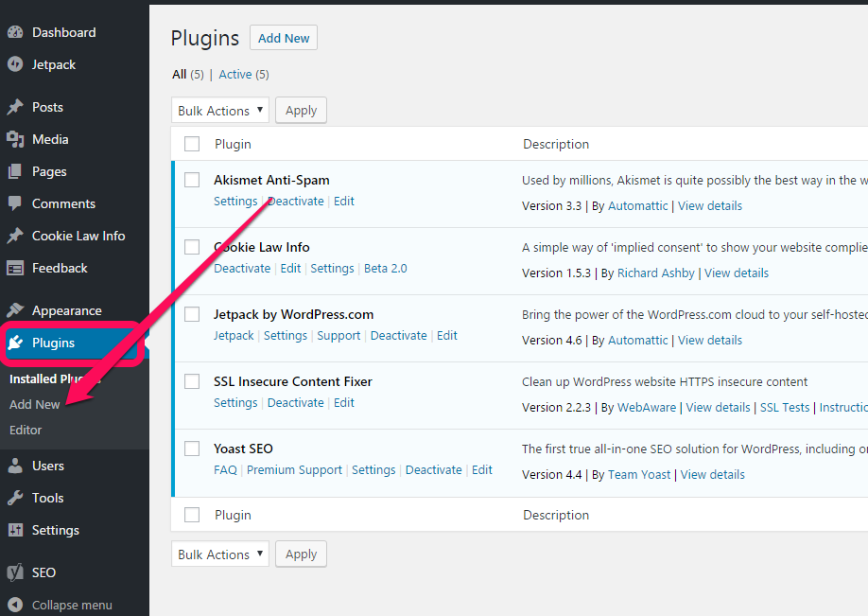Navigate to Pages in the sidebar
Screen dimensions: 868x616
[49, 171]
